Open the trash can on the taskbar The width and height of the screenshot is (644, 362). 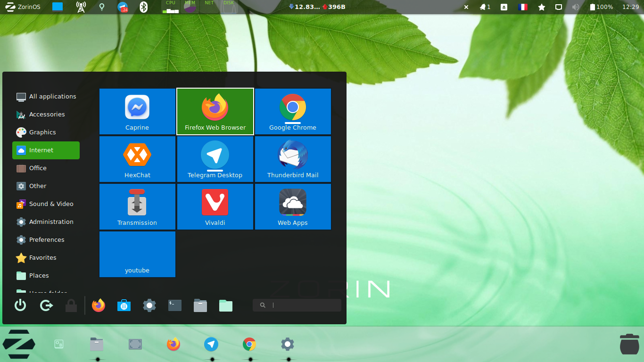629,343
